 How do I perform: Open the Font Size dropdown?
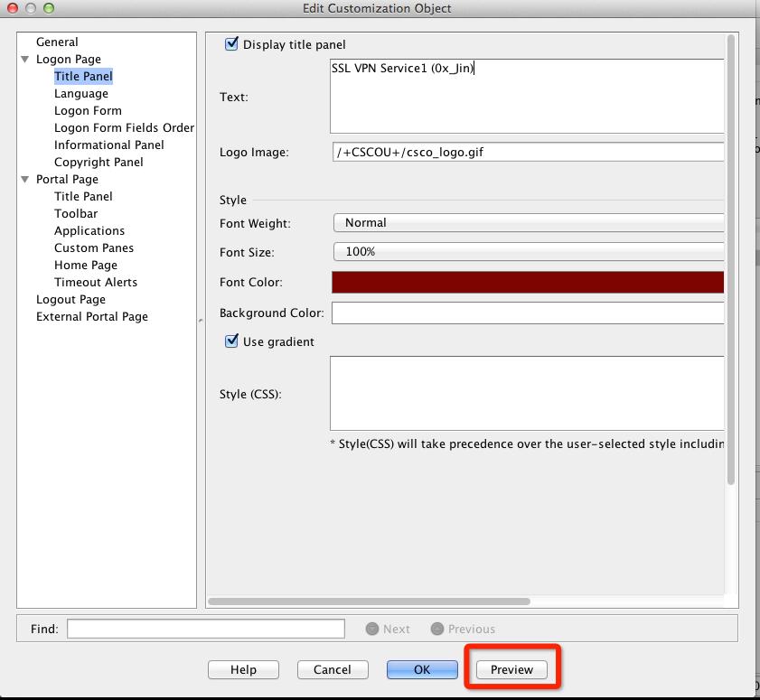point(529,252)
